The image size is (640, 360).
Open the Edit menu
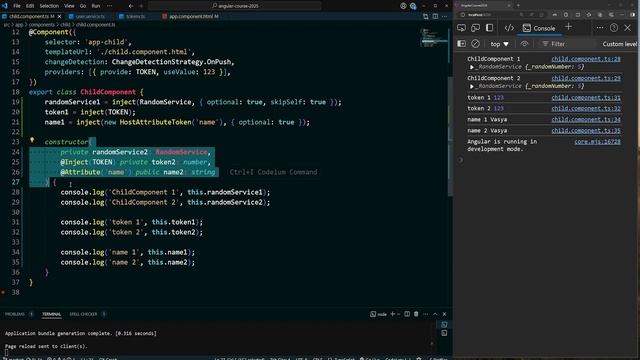tap(30, 6)
